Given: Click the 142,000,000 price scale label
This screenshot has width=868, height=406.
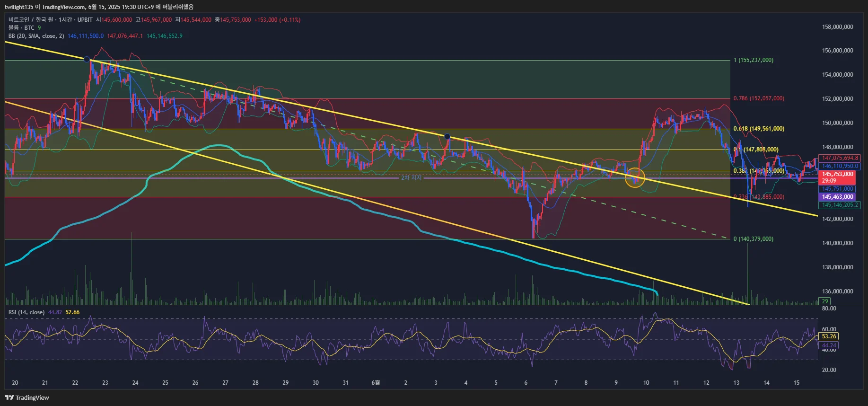Looking at the screenshot, I should tap(838, 219).
